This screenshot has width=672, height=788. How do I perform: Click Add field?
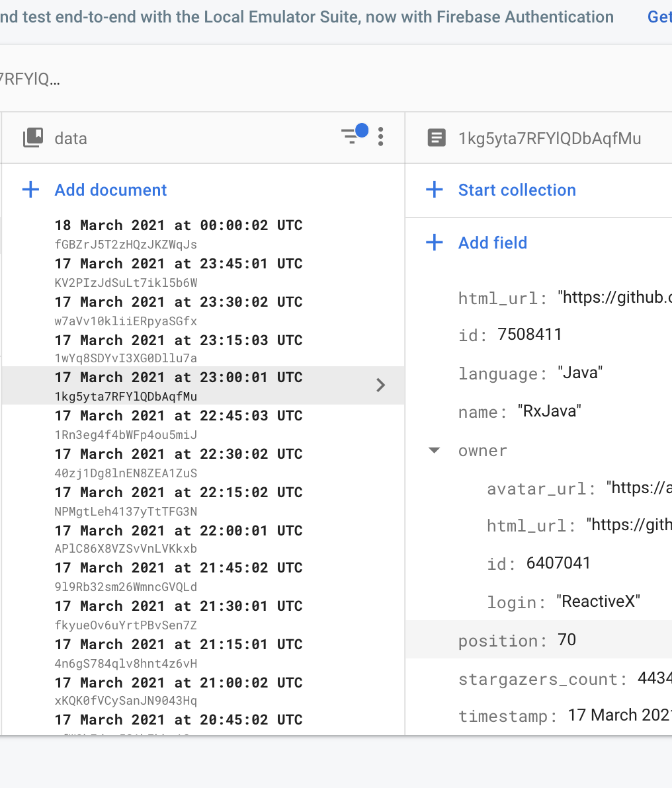pyautogui.click(x=493, y=243)
